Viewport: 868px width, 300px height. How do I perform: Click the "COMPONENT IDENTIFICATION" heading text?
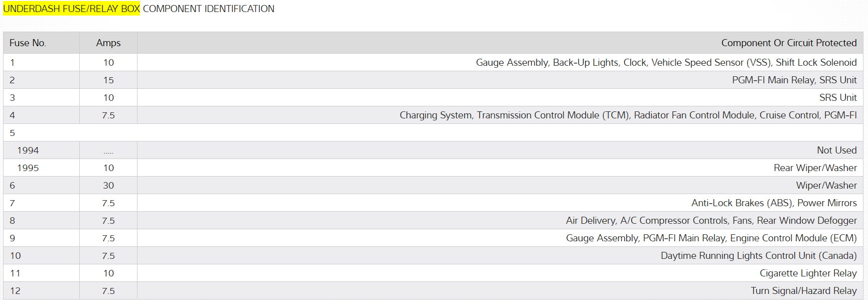[208, 9]
